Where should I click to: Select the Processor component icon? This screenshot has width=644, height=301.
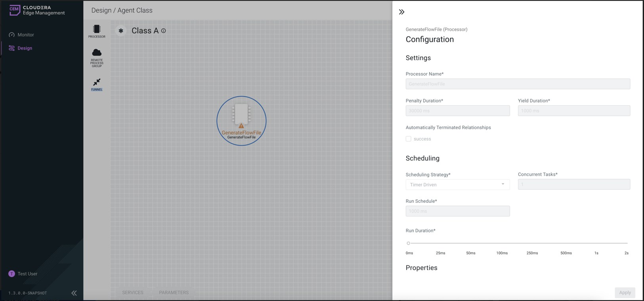[x=97, y=30]
